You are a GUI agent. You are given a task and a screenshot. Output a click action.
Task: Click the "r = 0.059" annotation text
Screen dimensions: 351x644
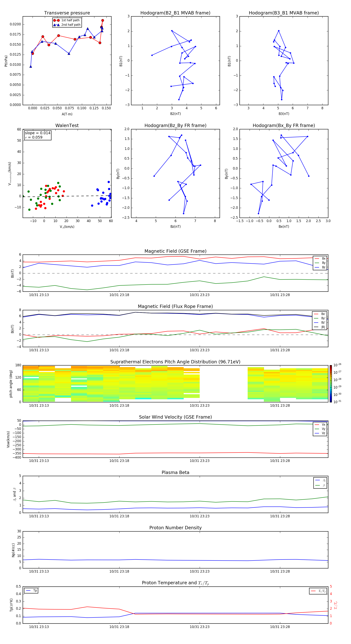pyautogui.click(x=34, y=137)
